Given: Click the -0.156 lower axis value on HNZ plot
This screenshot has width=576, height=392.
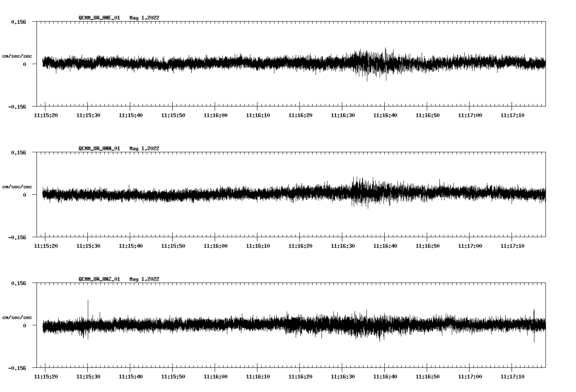Looking at the screenshot, I should [17, 368].
